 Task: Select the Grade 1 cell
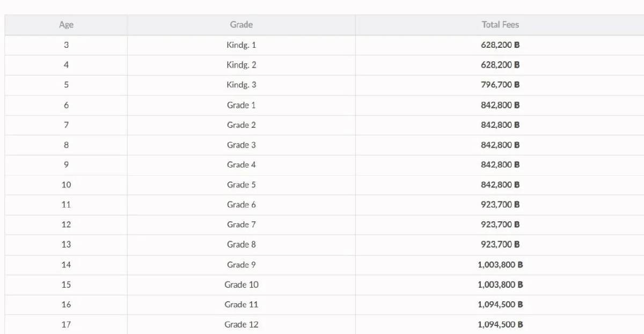pyautogui.click(x=241, y=105)
